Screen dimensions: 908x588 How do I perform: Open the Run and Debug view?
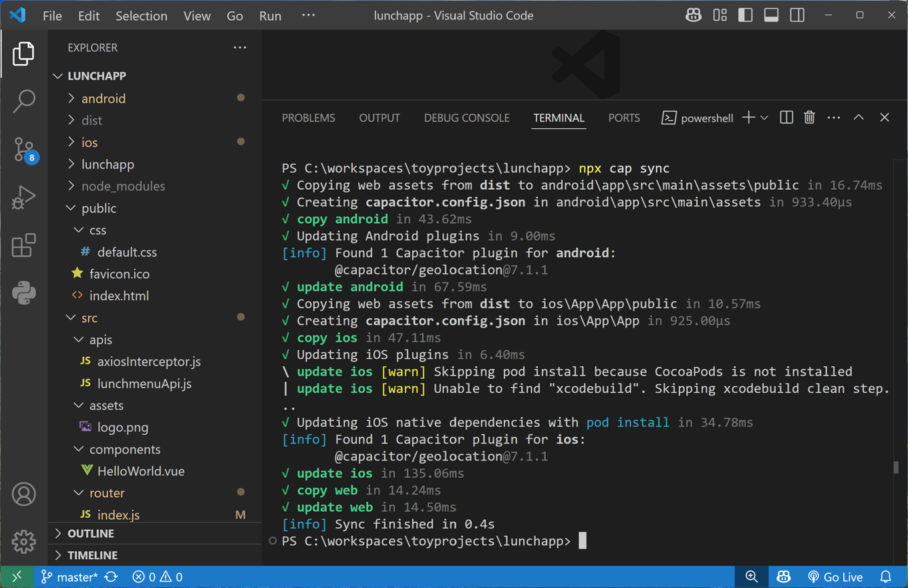(23, 198)
